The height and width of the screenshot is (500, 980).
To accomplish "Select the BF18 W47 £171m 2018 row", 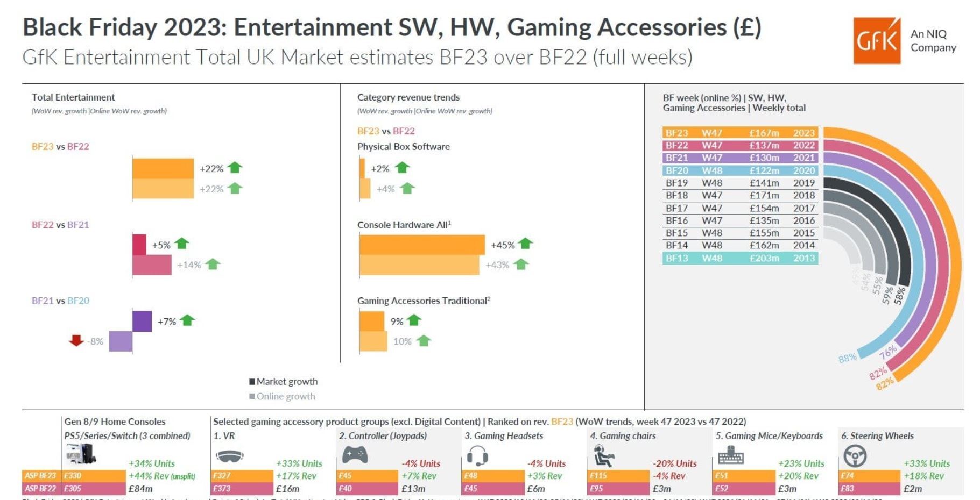I will click(x=741, y=195).
